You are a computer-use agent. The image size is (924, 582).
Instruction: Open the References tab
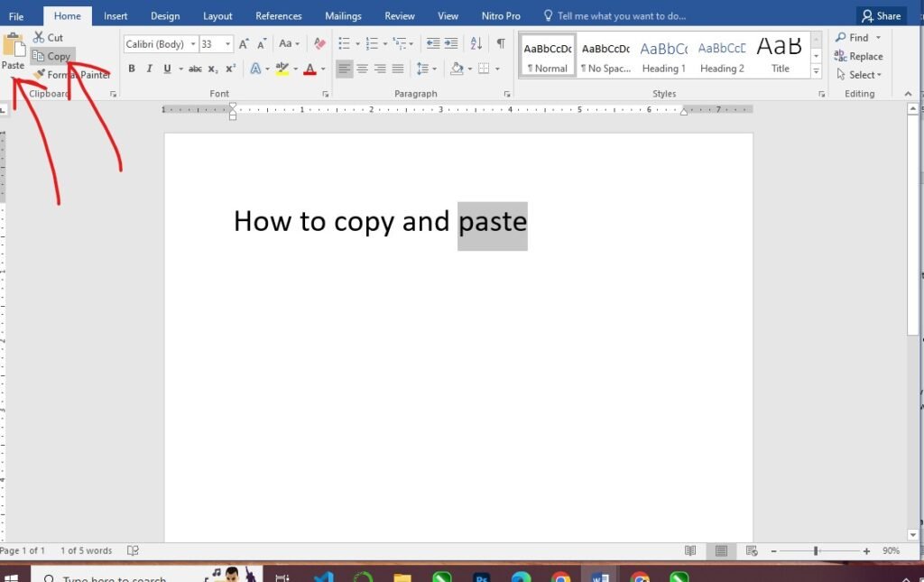click(x=279, y=16)
